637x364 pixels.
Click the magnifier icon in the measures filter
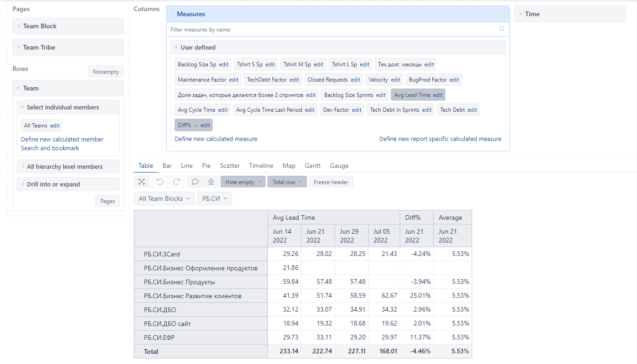point(501,29)
